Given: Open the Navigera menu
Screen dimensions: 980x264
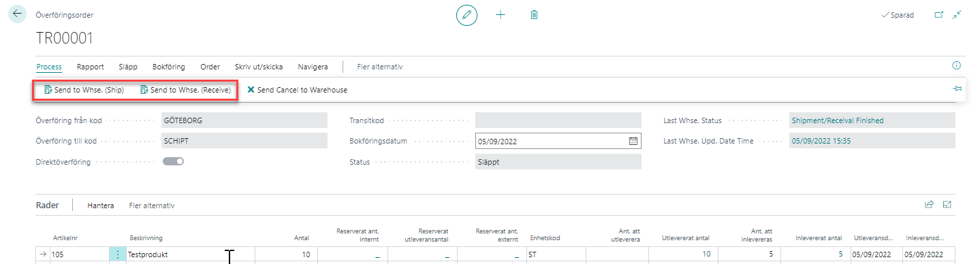Looking at the screenshot, I should (313, 67).
